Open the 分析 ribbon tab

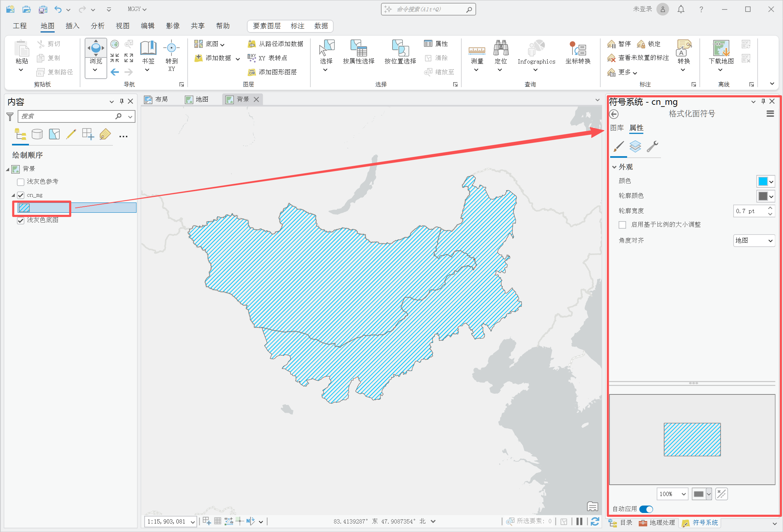point(97,26)
